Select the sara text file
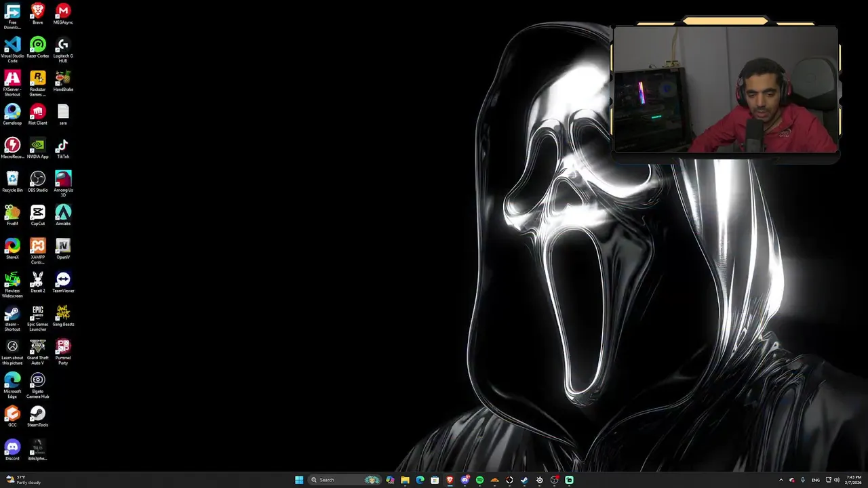Image resolution: width=868 pixels, height=488 pixels. pos(63,115)
